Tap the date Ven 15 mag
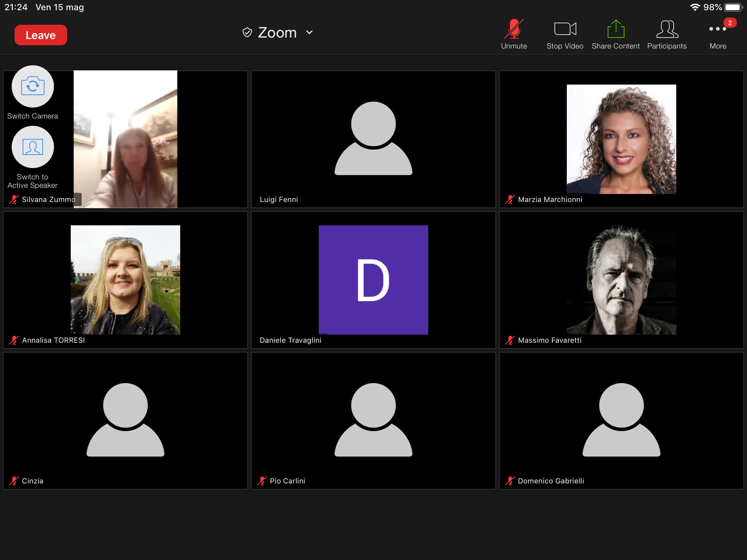 click(x=59, y=7)
